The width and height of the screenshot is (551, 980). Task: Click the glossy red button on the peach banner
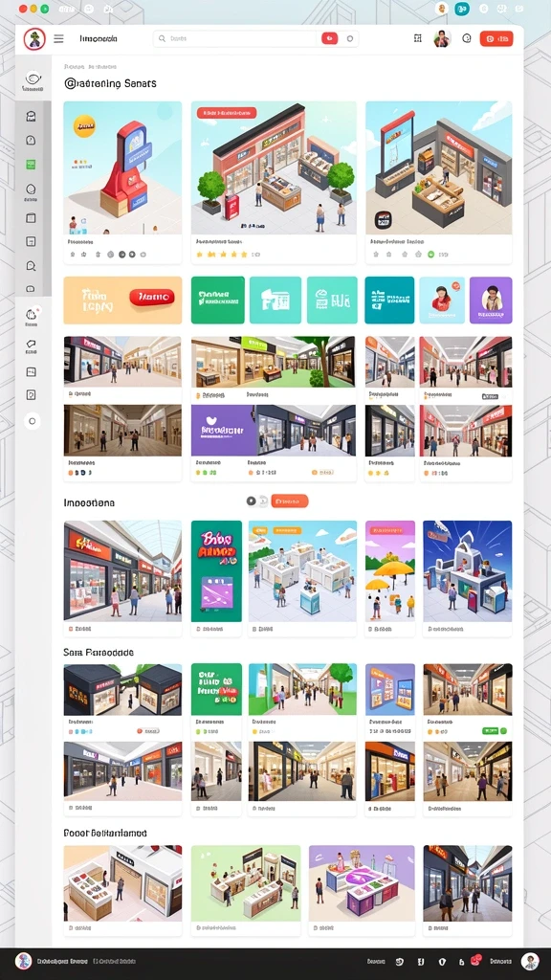152,298
